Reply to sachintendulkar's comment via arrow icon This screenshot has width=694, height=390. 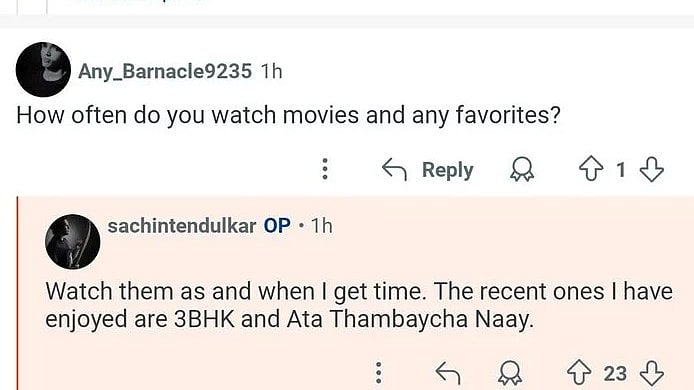click(x=448, y=373)
